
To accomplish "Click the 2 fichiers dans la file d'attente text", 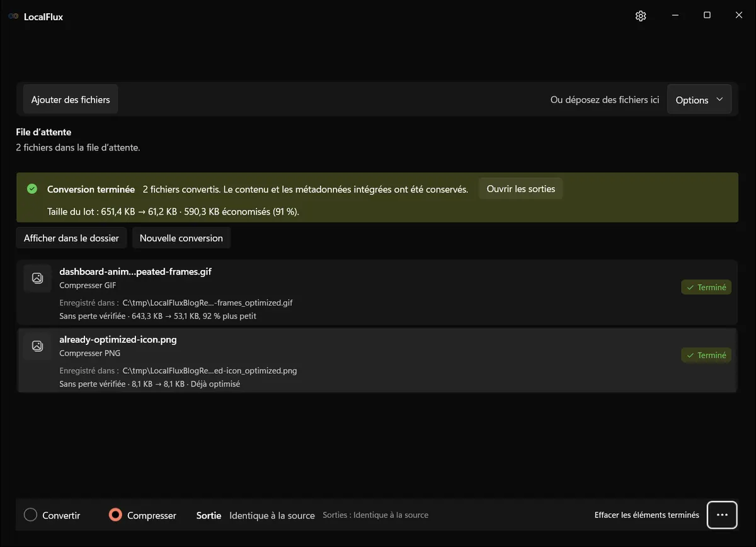I will point(78,147).
